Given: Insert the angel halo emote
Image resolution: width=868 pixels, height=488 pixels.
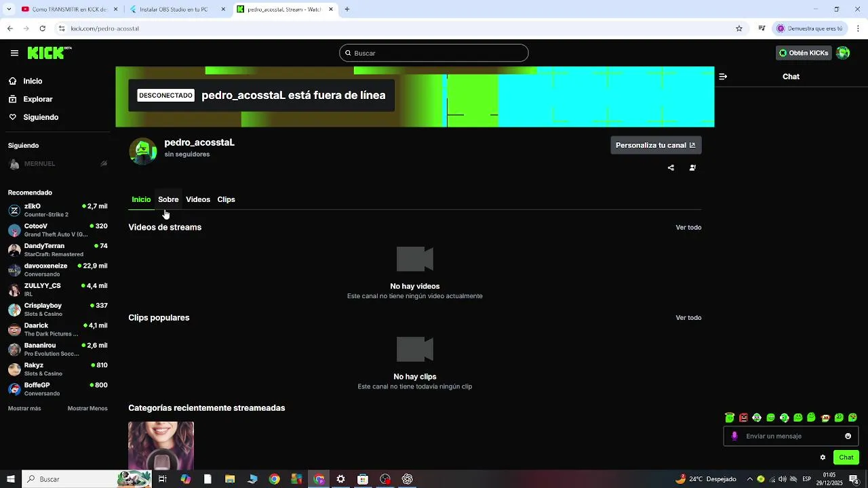Looking at the screenshot, I should tap(730, 418).
